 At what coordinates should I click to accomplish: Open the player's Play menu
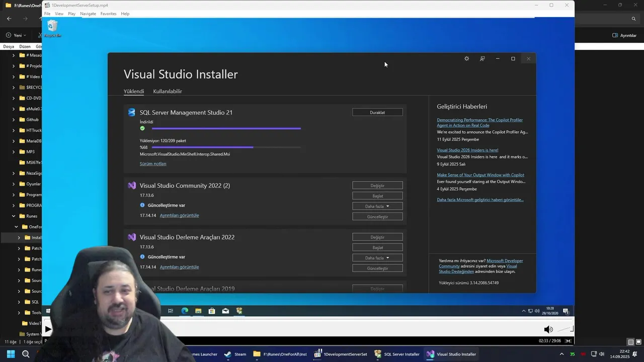pos(71,14)
